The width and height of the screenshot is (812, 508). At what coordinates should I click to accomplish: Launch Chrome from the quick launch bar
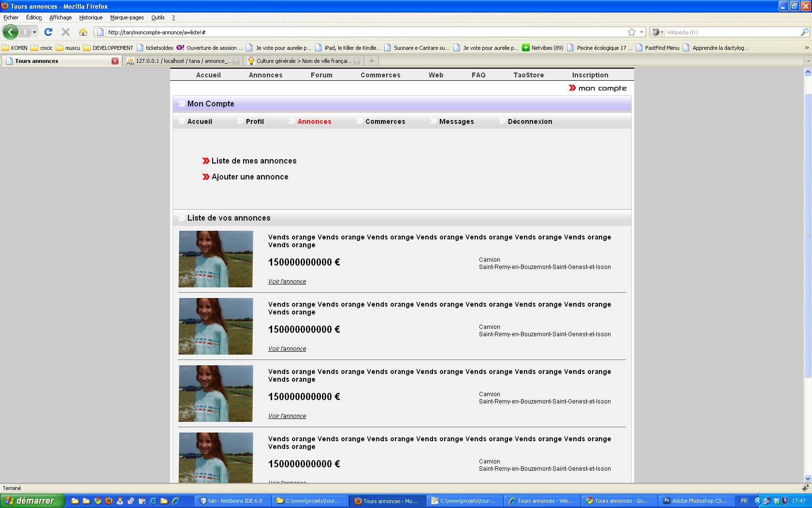(98, 501)
